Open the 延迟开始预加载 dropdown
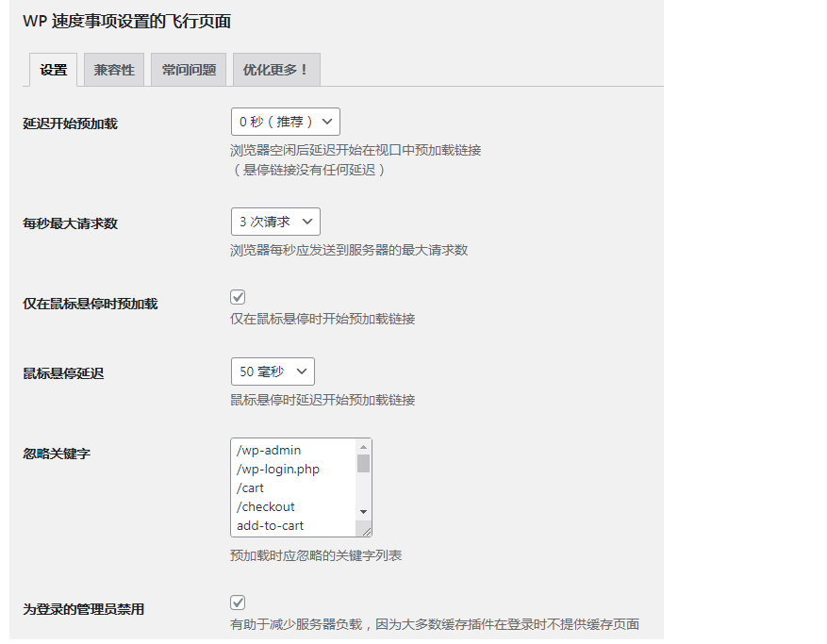827x644 pixels. [x=285, y=121]
